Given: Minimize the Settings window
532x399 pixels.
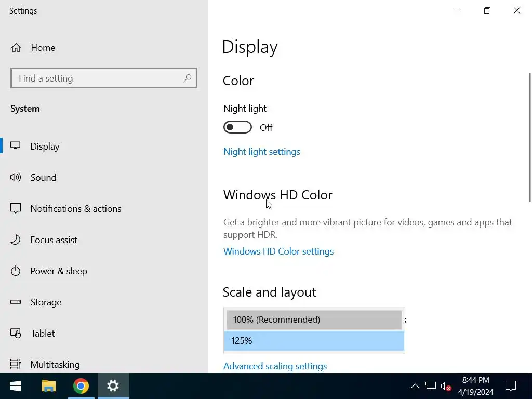Looking at the screenshot, I should pos(458,10).
